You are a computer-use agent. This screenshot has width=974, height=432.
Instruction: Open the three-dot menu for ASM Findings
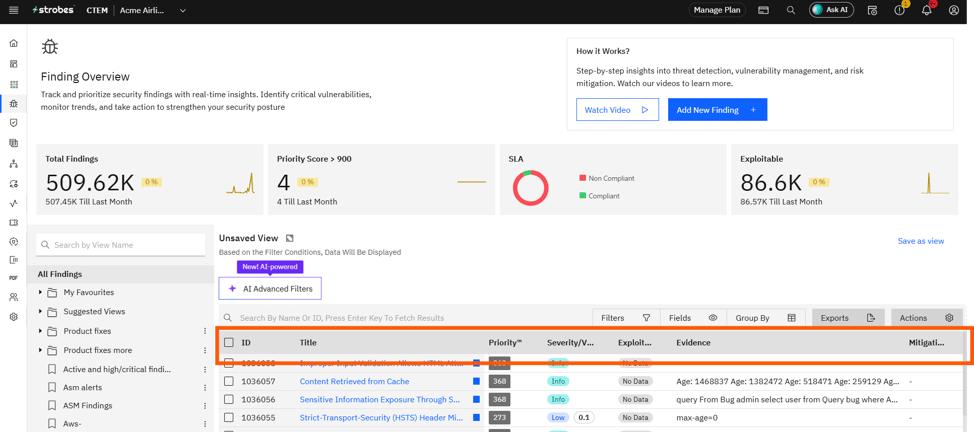pyautogui.click(x=205, y=405)
